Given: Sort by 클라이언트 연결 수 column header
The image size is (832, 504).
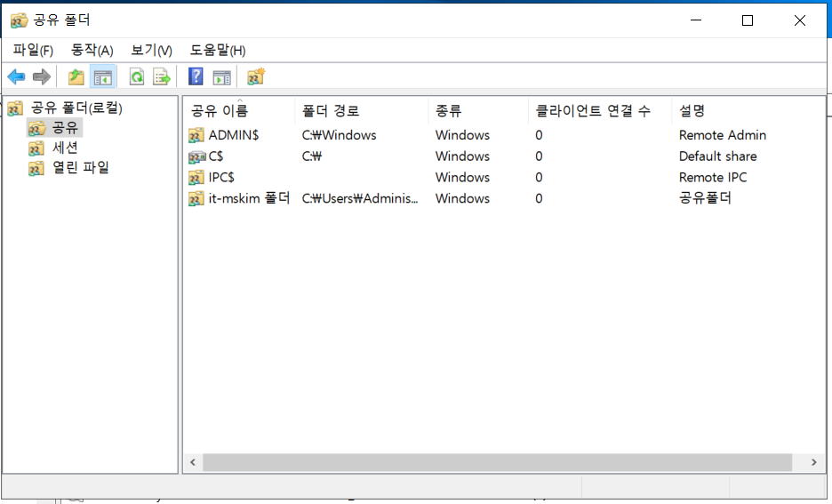Looking at the screenshot, I should (x=600, y=111).
